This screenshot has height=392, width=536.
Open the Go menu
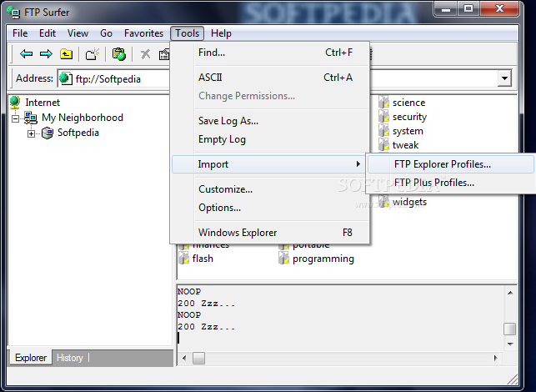(x=107, y=33)
